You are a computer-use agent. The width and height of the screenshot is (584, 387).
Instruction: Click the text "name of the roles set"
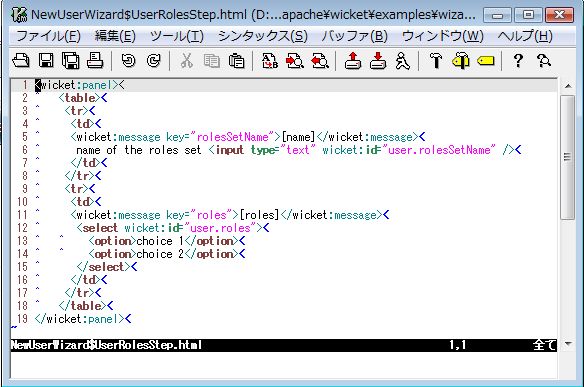[139, 150]
